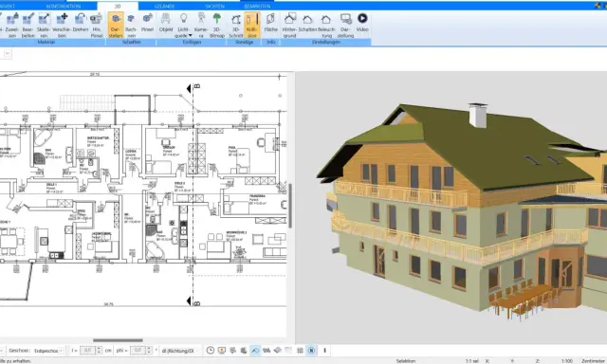Click the Zentimeter unit in status bar
Screen dimensions: 607x364
(x=593, y=361)
